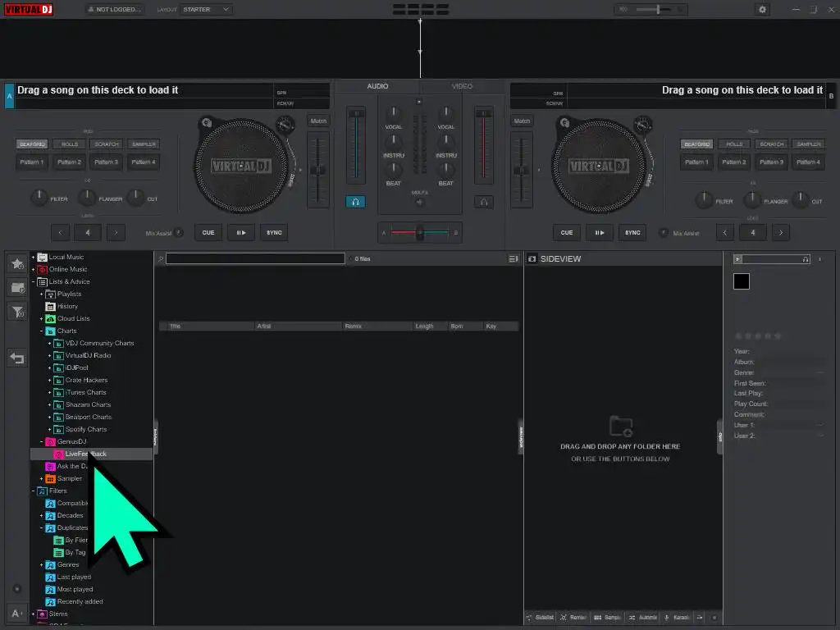840x630 pixels.
Task: Click the Ask the DJ folder icon
Action: (x=50, y=467)
